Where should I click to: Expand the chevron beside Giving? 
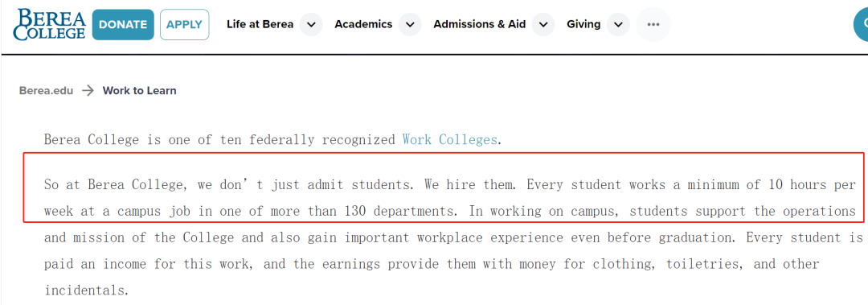(x=618, y=24)
